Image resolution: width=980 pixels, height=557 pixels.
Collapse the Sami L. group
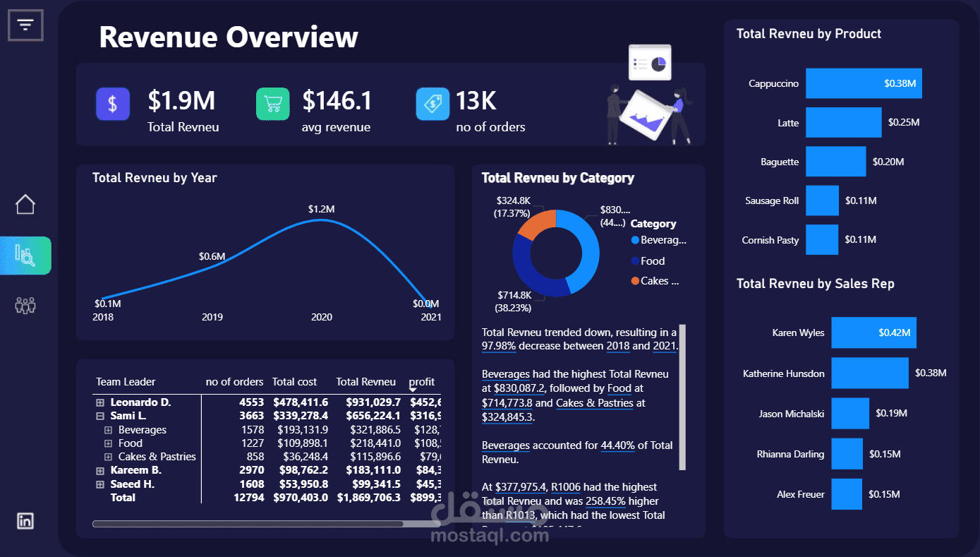tap(99, 415)
